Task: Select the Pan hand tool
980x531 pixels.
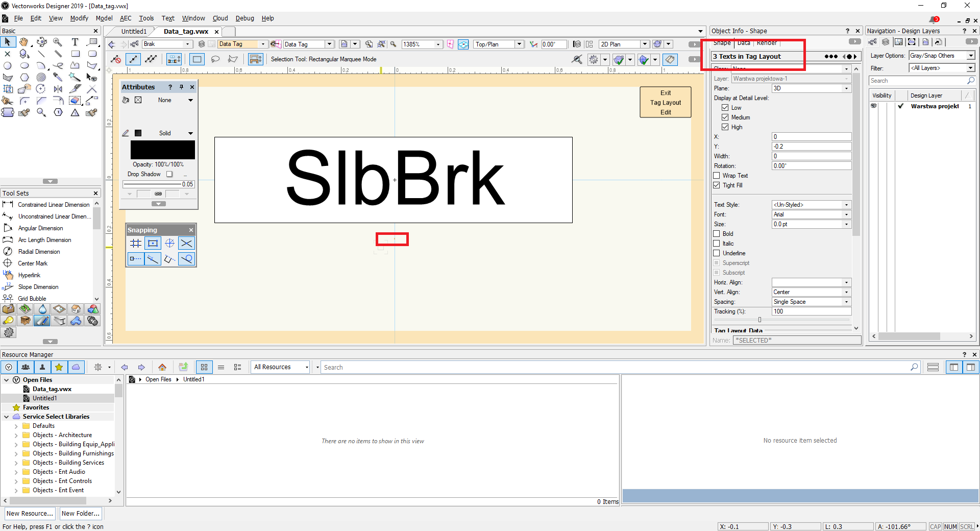Action: 24,42
